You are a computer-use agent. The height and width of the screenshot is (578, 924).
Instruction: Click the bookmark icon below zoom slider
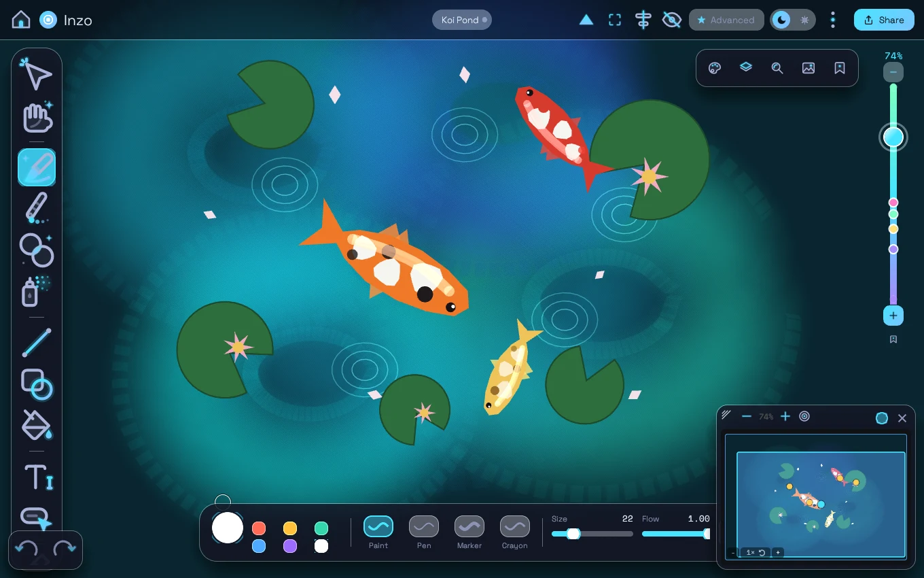[x=893, y=339]
